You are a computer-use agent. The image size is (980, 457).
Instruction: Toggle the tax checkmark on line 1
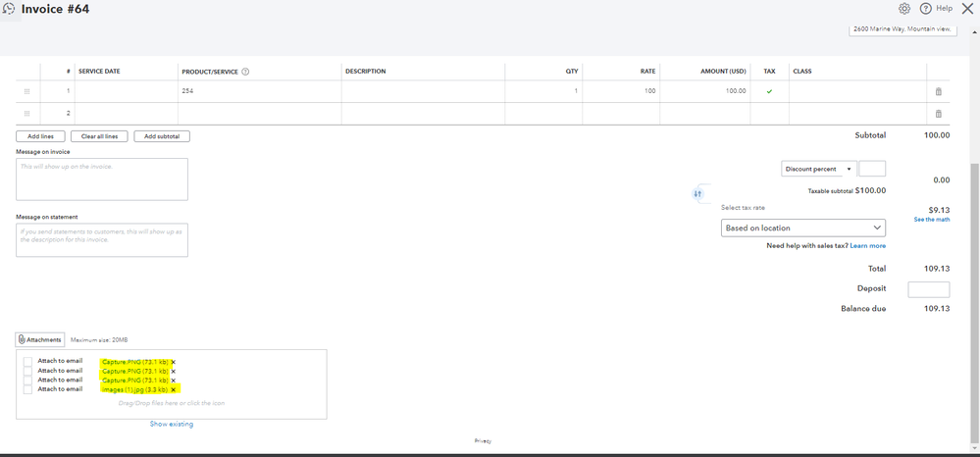pos(769,91)
